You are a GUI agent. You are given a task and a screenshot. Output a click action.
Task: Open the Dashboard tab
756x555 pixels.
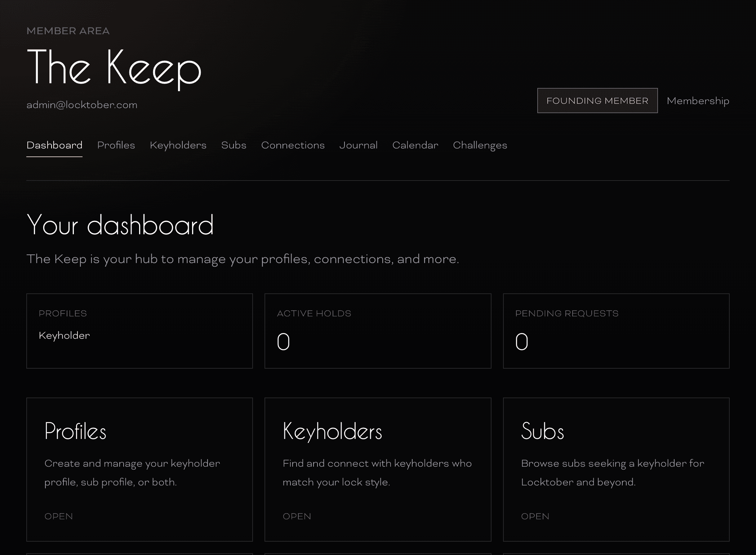point(54,145)
